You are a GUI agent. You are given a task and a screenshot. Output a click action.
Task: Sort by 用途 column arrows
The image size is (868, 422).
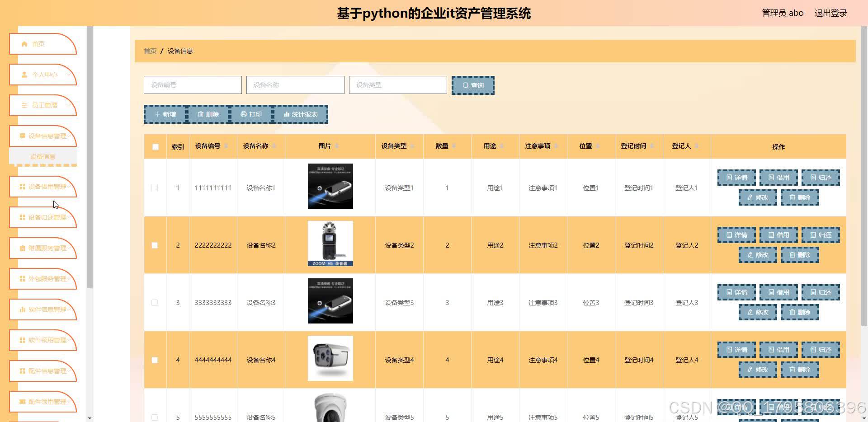point(502,146)
